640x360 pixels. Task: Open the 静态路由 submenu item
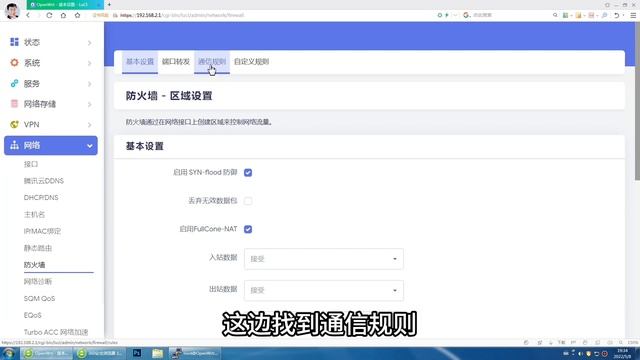38,248
